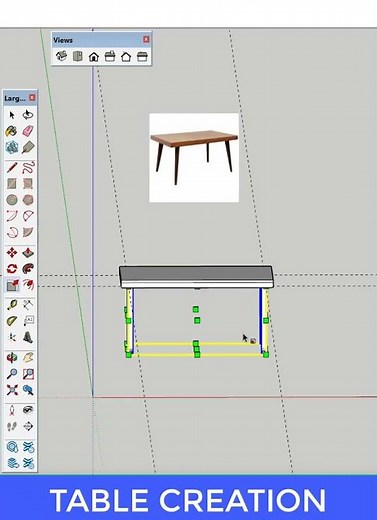
Task: Pick the Axes tool
Action: click(12, 337)
